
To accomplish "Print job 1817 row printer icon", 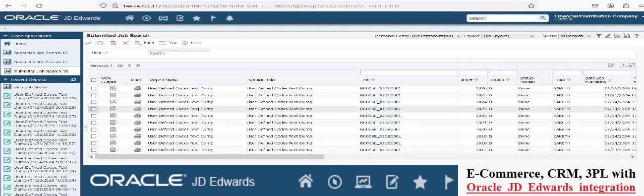I will point(137,149).
